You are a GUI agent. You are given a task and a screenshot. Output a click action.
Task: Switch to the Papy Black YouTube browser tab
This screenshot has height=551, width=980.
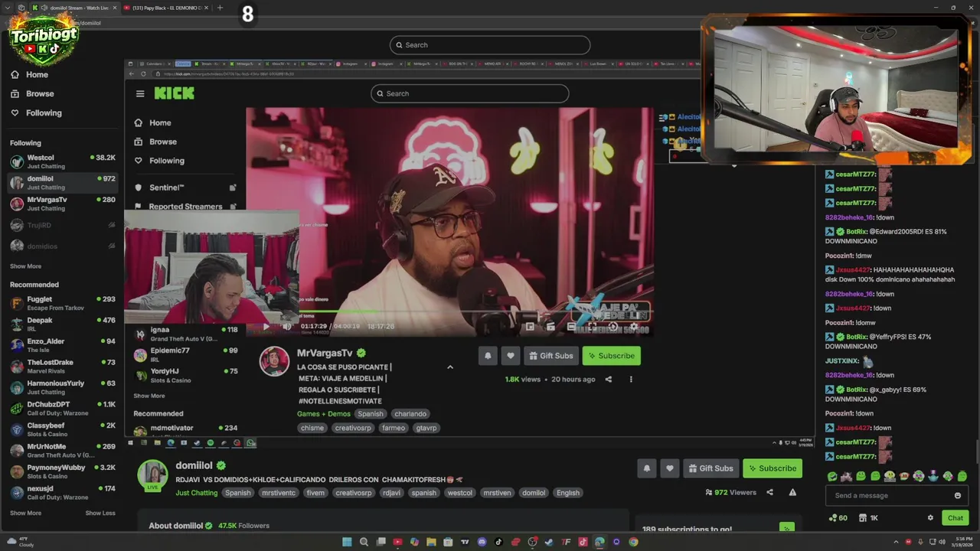tap(166, 8)
